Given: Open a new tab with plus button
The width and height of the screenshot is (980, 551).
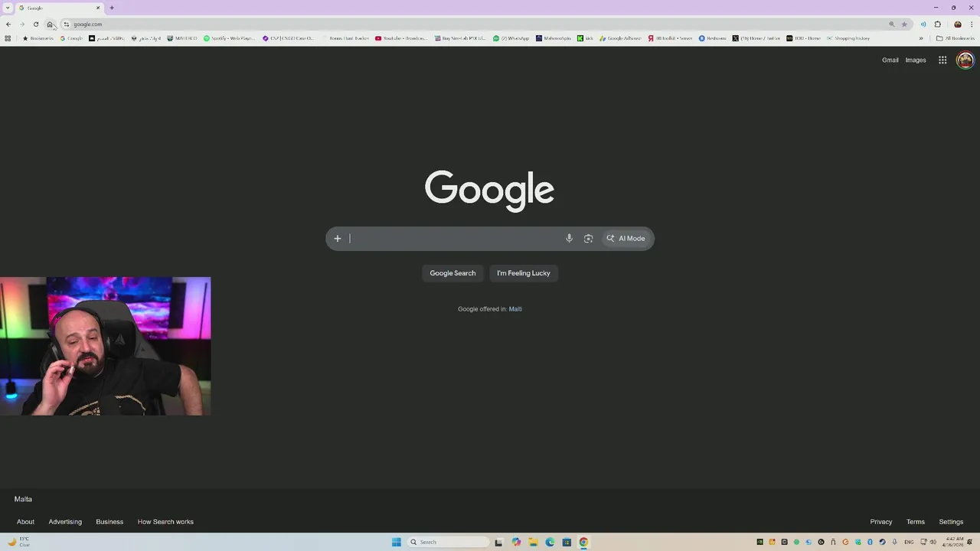Looking at the screenshot, I should pyautogui.click(x=112, y=8).
